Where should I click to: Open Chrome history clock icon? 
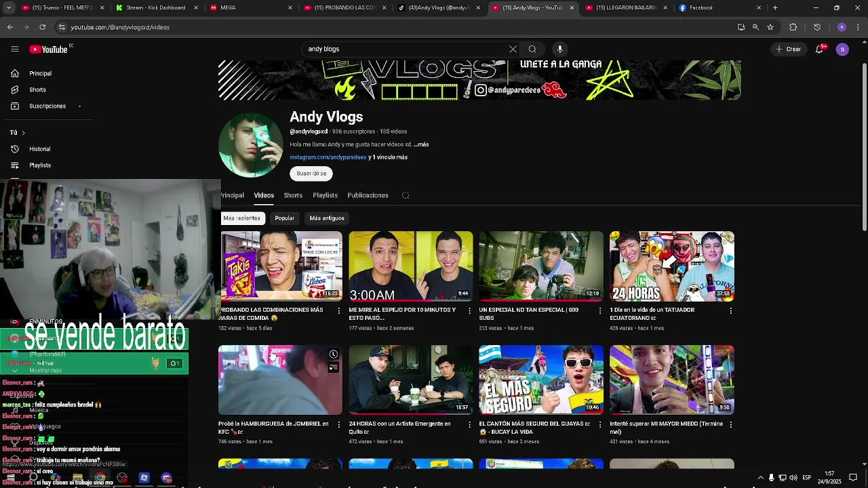[x=817, y=27]
